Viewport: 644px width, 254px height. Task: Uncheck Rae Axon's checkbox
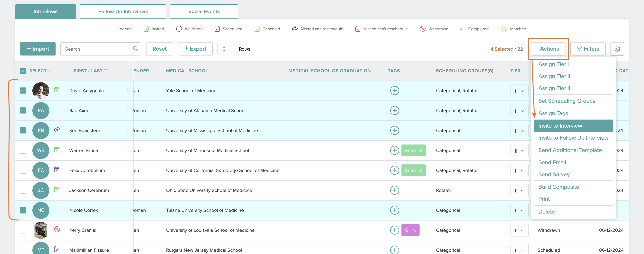[23, 110]
